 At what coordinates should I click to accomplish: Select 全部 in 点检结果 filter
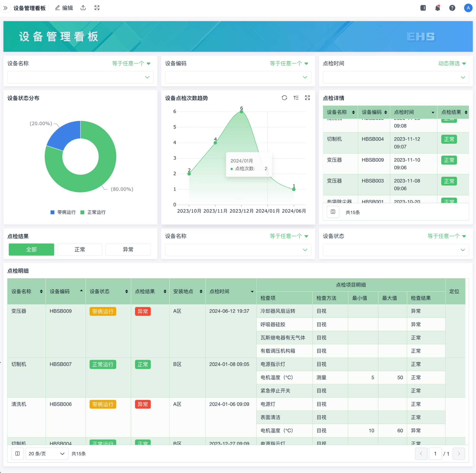pos(31,250)
